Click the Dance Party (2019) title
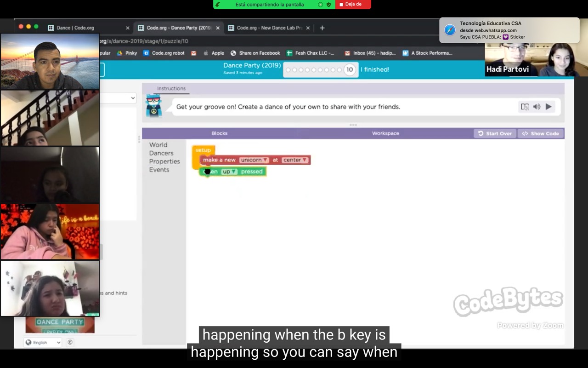Viewport: 588px width, 368px height. (x=252, y=65)
